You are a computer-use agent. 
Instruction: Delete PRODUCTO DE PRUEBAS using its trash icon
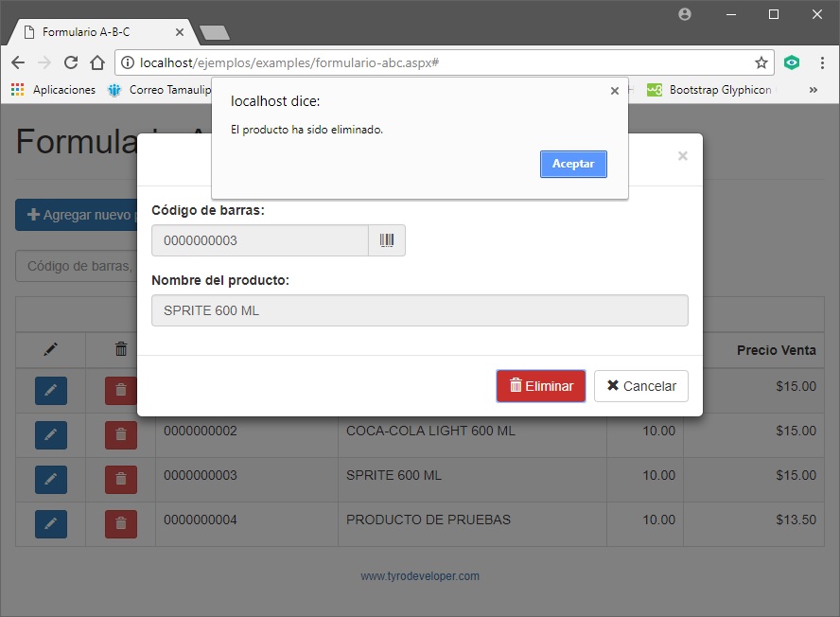[121, 523]
